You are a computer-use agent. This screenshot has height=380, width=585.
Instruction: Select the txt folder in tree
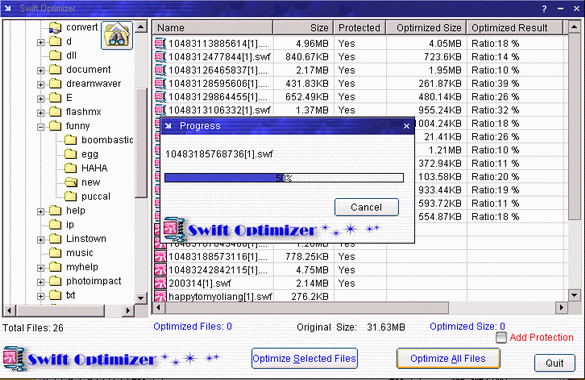point(71,295)
